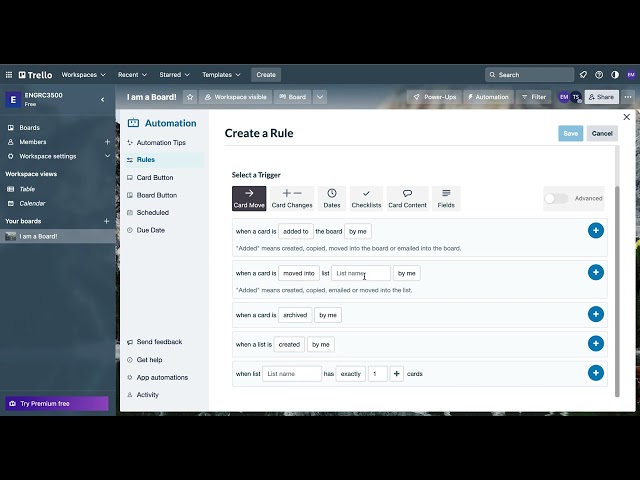Click the Trello home logo

(36, 75)
